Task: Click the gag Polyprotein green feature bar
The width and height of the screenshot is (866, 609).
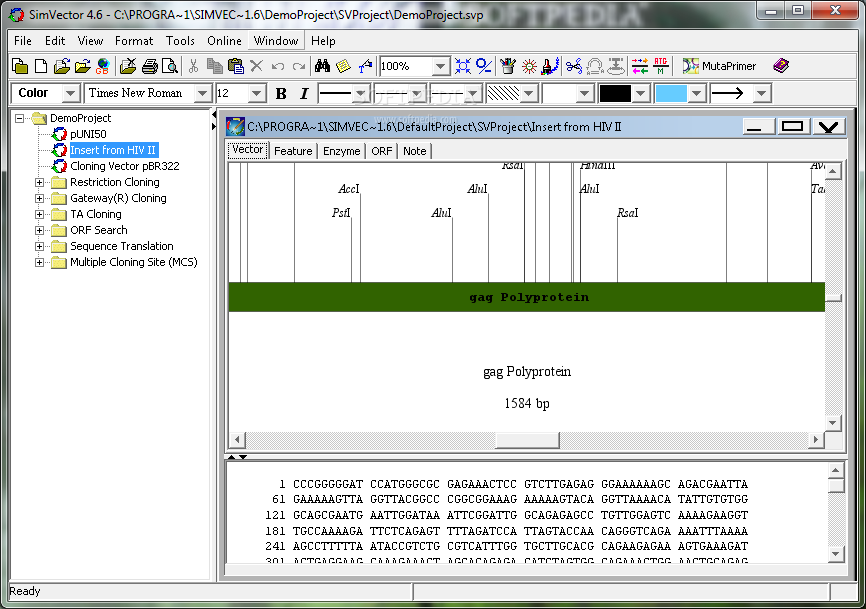Action: tap(526, 297)
